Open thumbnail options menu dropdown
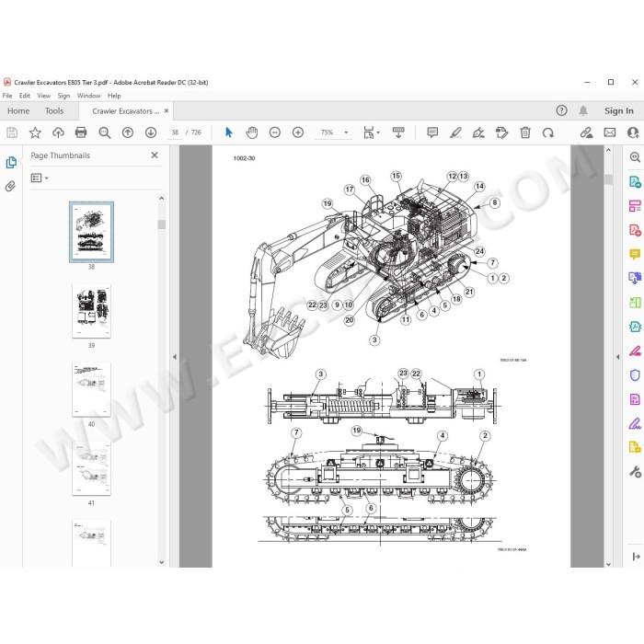 coord(40,178)
